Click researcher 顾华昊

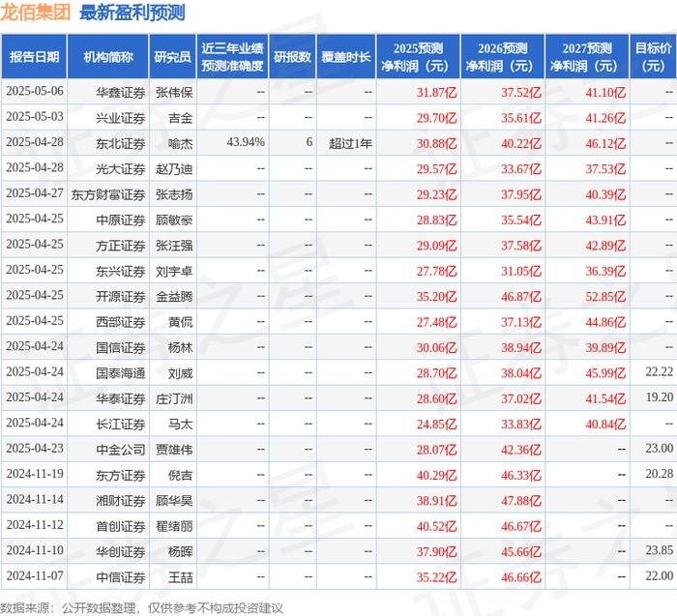click(174, 500)
